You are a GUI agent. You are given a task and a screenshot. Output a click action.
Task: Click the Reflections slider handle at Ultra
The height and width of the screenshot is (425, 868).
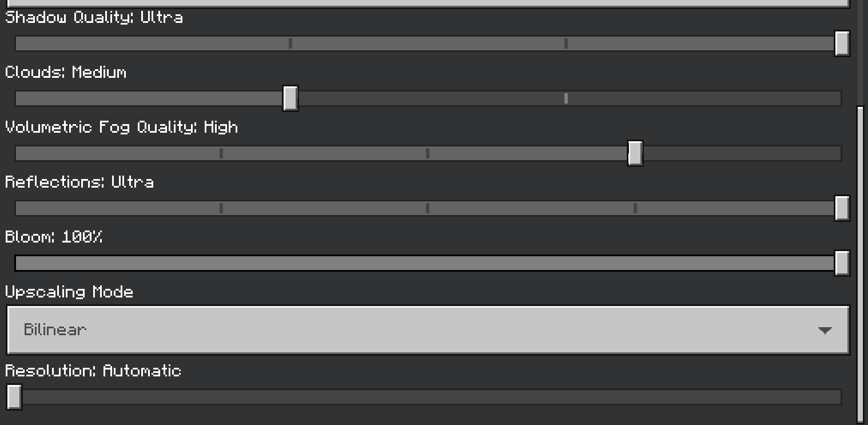pyautogui.click(x=842, y=208)
